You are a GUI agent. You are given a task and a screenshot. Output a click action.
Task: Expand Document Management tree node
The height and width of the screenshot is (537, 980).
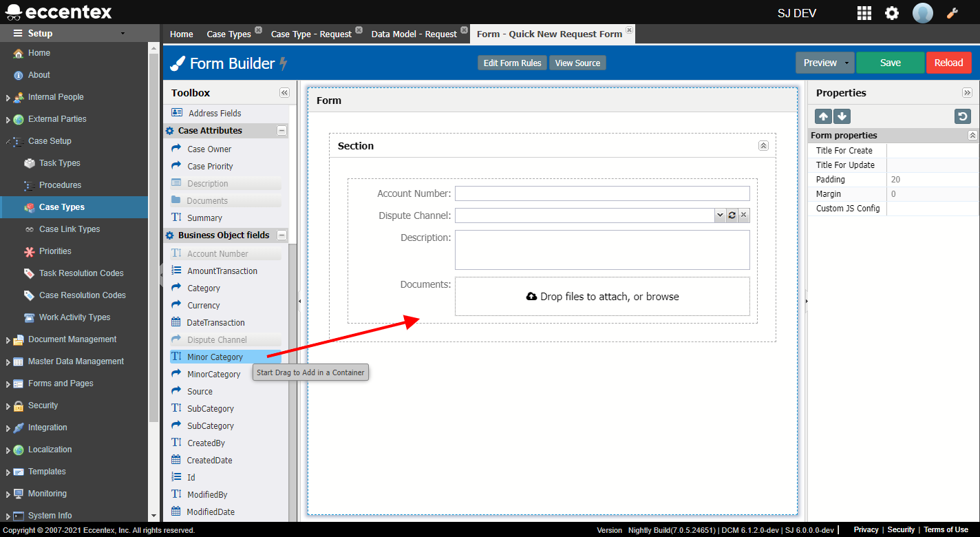coord(8,340)
